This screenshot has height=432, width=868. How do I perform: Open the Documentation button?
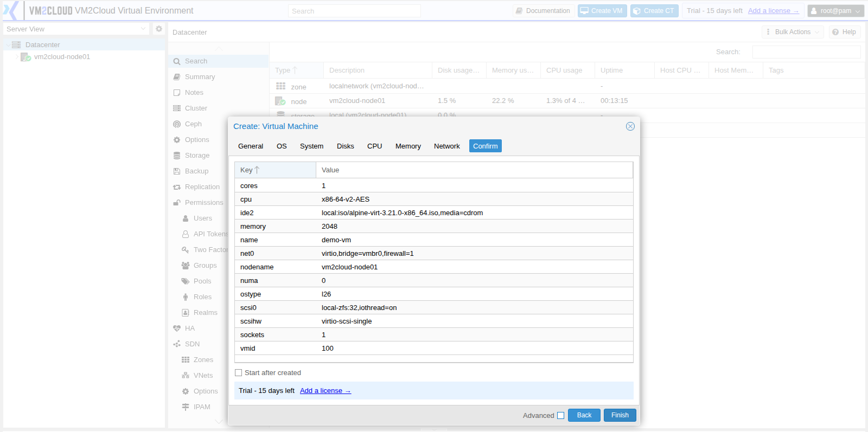543,11
